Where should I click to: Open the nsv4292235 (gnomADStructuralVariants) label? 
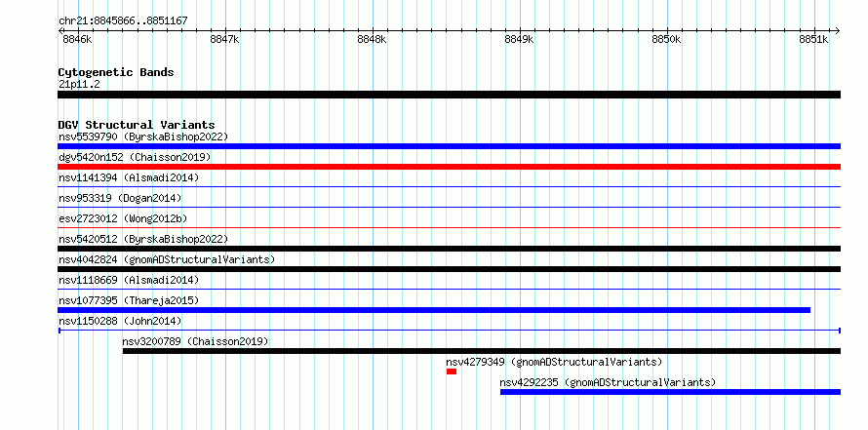(x=608, y=382)
